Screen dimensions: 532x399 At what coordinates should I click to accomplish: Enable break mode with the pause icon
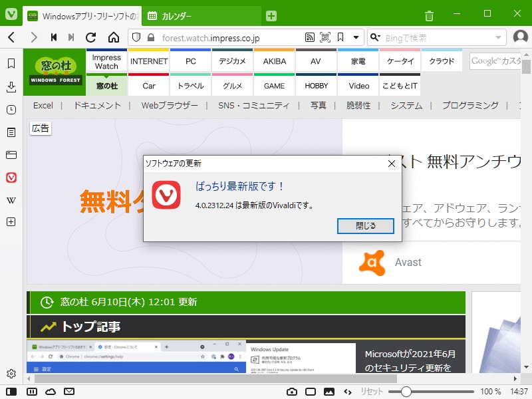[x=31, y=392]
